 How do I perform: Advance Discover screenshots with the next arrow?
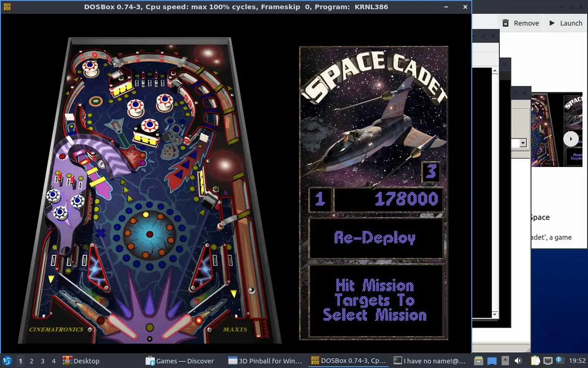click(x=571, y=138)
